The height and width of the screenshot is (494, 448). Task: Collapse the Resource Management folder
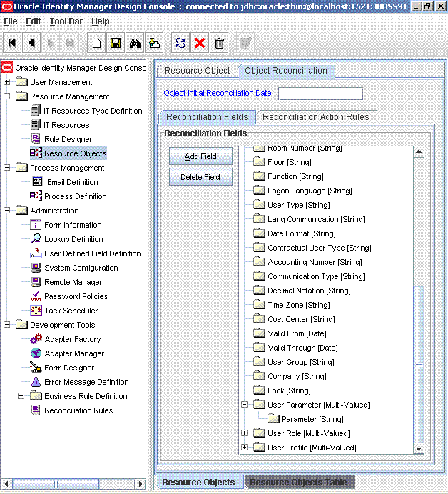click(6, 96)
